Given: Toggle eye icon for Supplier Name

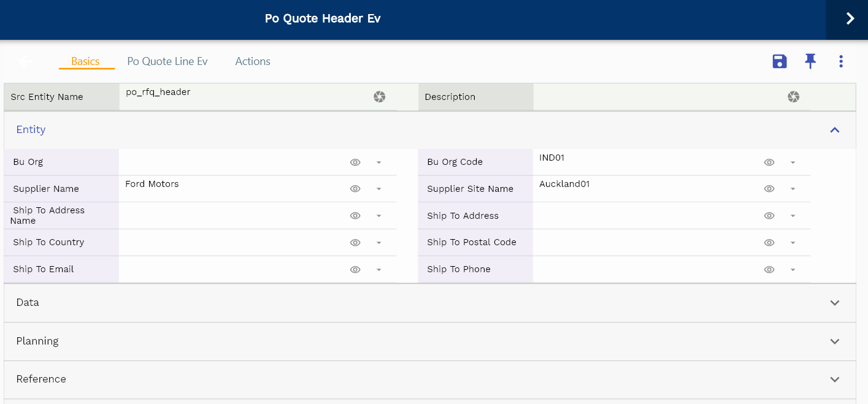Looking at the screenshot, I should [355, 189].
